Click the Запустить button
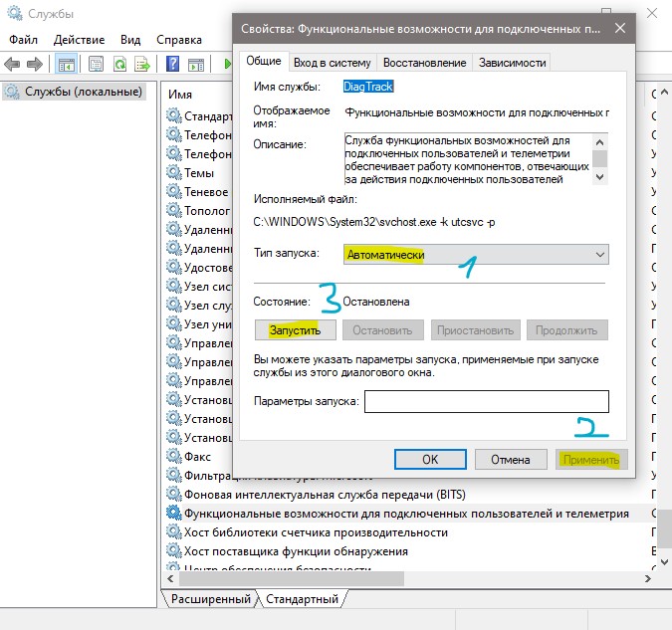 coord(296,330)
